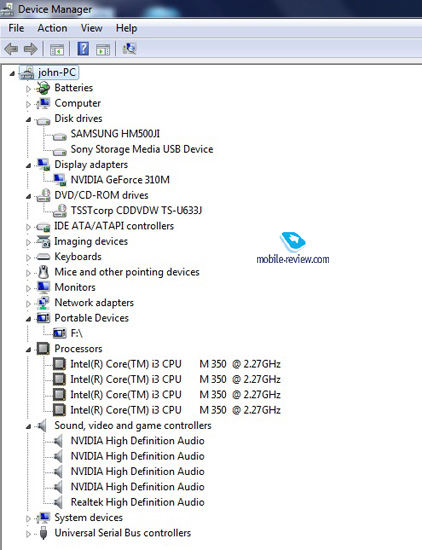Open the Action menu
The width and height of the screenshot is (422, 550).
[x=52, y=28]
